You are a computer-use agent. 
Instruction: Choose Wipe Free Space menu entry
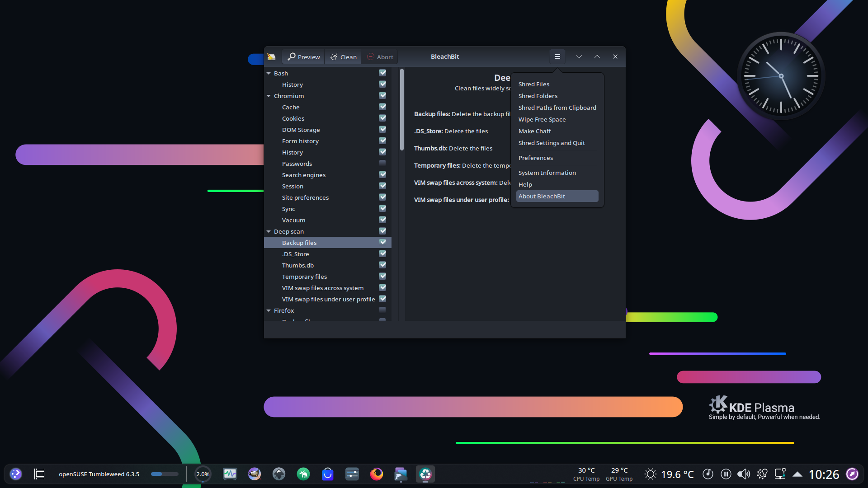pos(557,119)
